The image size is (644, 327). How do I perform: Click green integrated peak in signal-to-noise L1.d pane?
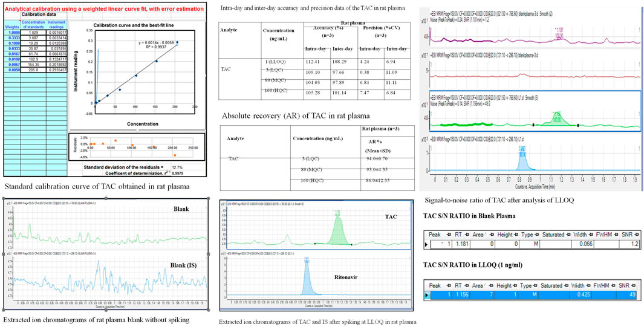tap(558, 120)
